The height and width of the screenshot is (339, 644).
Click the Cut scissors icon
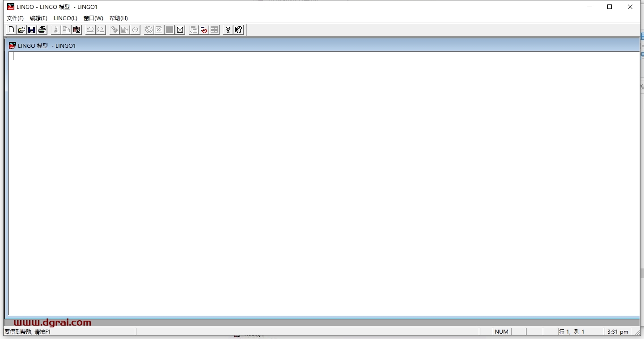(x=56, y=30)
